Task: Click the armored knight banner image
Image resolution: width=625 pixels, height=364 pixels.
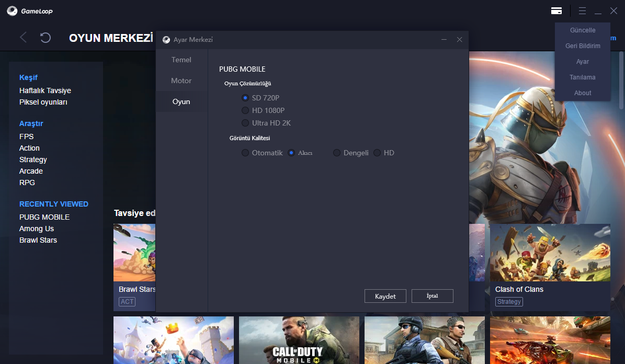Action: [x=547, y=138]
